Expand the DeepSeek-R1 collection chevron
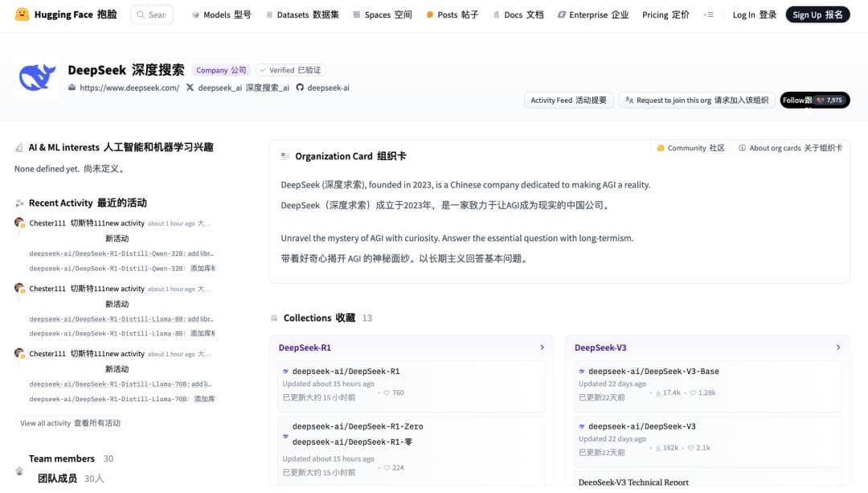Image resolution: width=868 pixels, height=493 pixels. (542, 347)
